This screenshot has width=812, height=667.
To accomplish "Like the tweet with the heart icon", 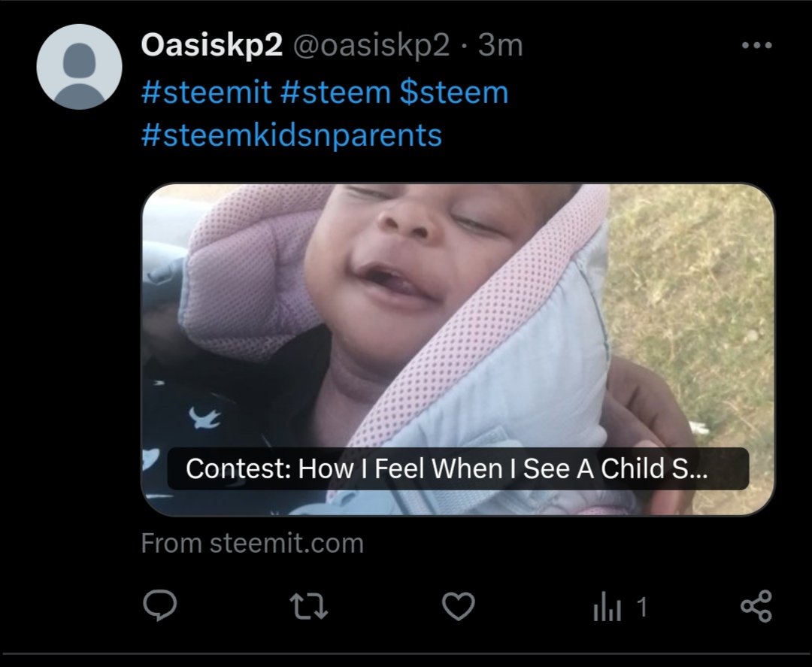I will pyautogui.click(x=459, y=606).
